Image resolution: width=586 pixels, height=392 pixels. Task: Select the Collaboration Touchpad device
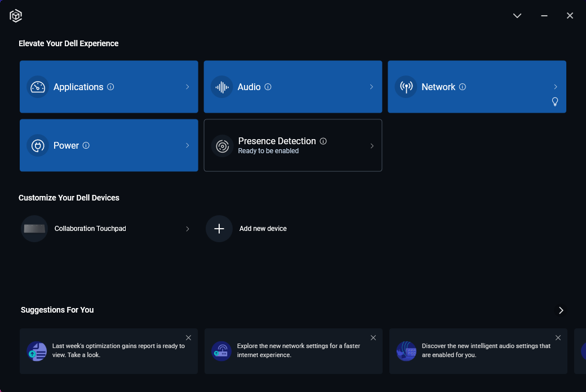(x=90, y=229)
